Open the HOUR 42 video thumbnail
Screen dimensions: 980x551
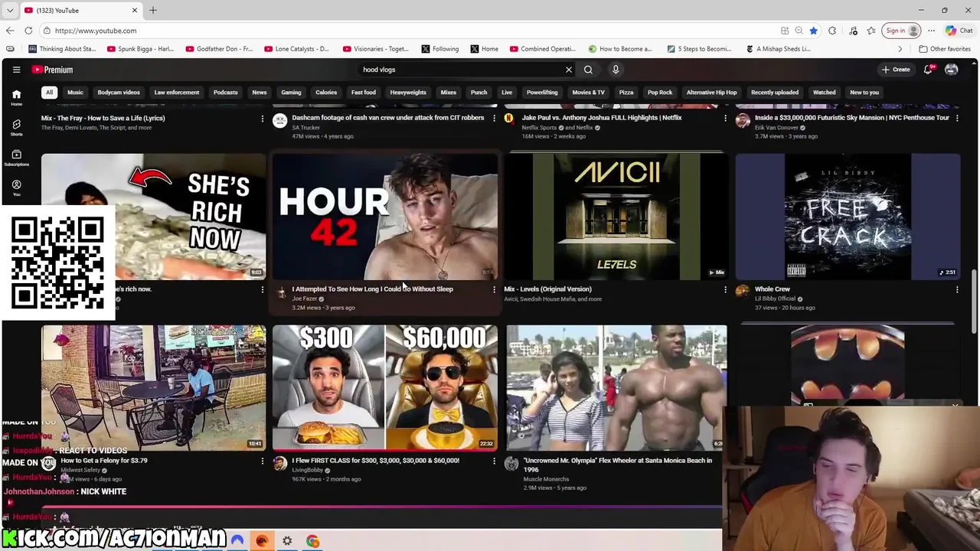385,217
